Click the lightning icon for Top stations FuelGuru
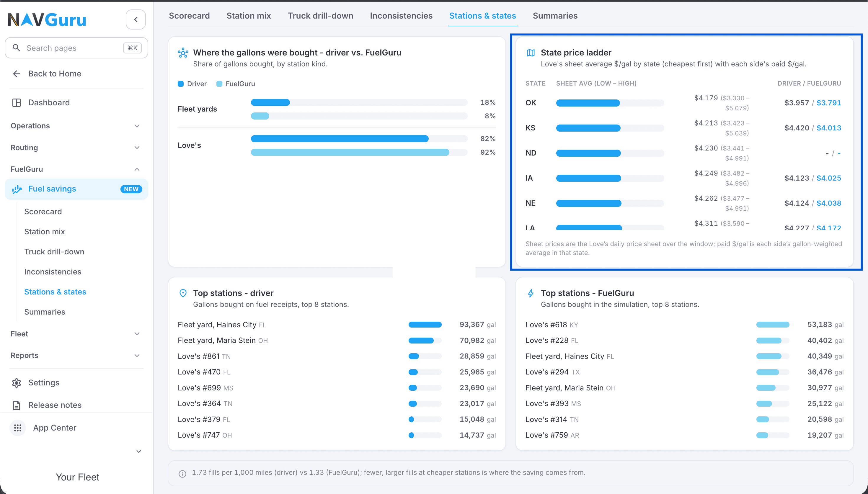Viewport: 868px width, 494px height. click(x=531, y=293)
